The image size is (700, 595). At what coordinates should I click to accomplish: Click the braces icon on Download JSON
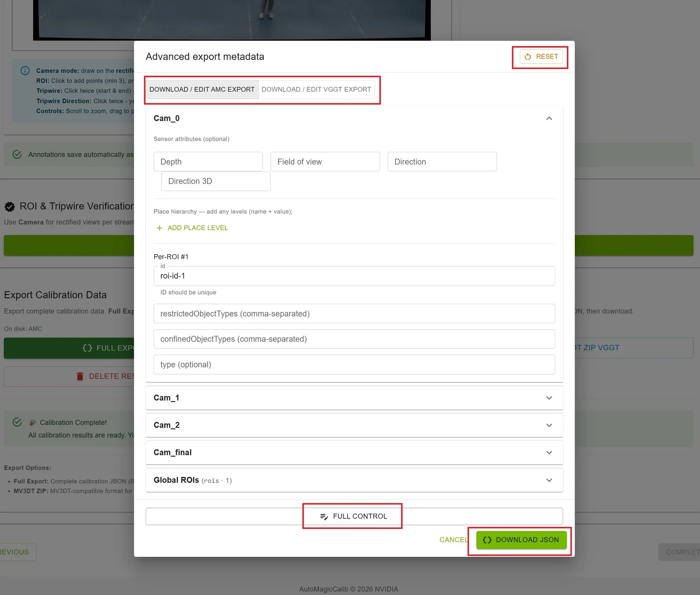(x=487, y=540)
